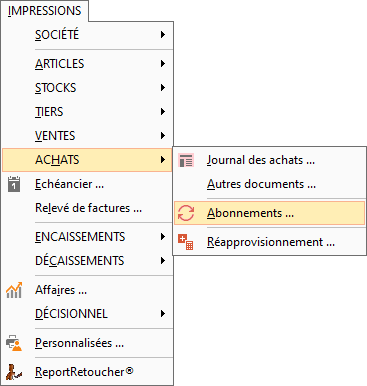The image size is (367, 386).
Task: Open the ENCAISSEMENTS submenu
Action: pyautogui.click(x=87, y=237)
